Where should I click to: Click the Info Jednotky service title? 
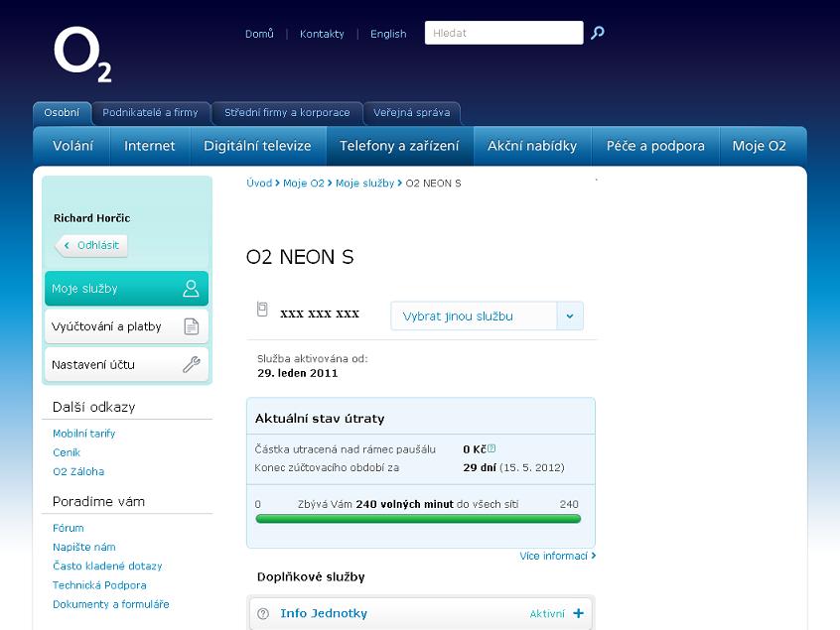(324, 613)
